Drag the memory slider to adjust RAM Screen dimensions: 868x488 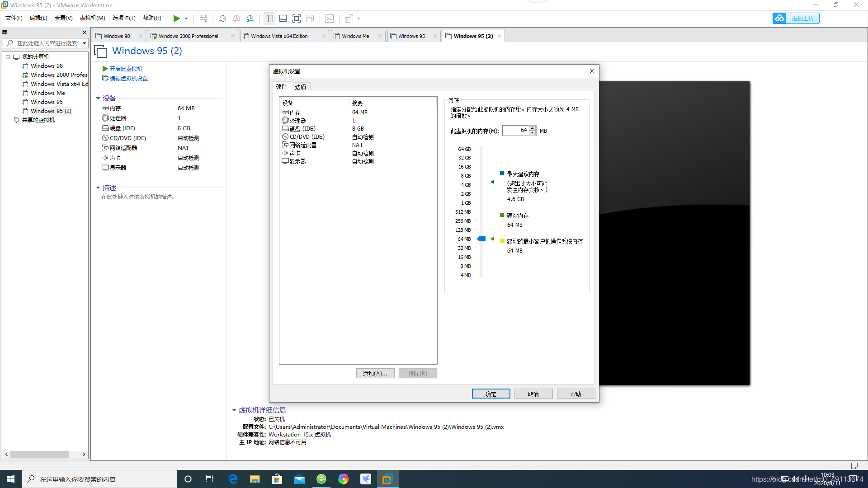481,239
